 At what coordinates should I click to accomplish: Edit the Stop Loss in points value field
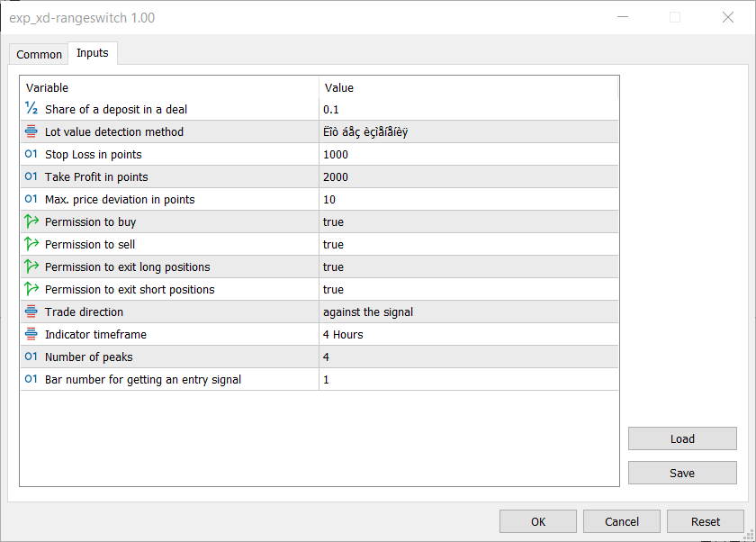point(468,154)
